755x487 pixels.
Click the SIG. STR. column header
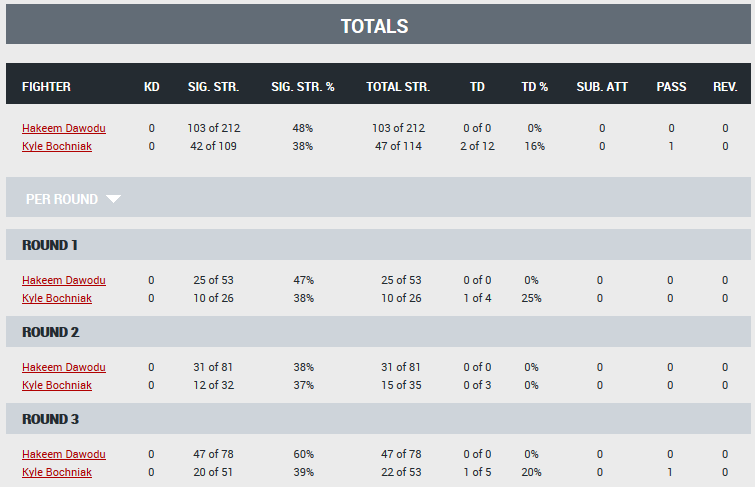[x=213, y=87]
